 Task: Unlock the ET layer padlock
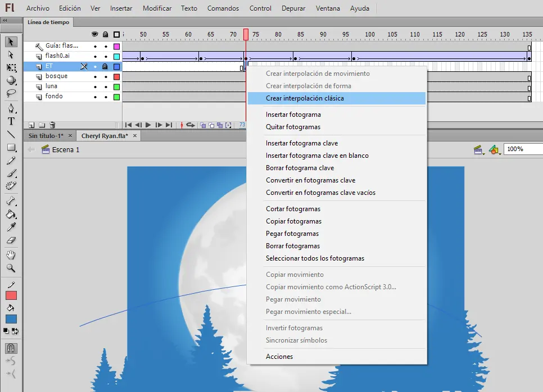click(x=105, y=66)
